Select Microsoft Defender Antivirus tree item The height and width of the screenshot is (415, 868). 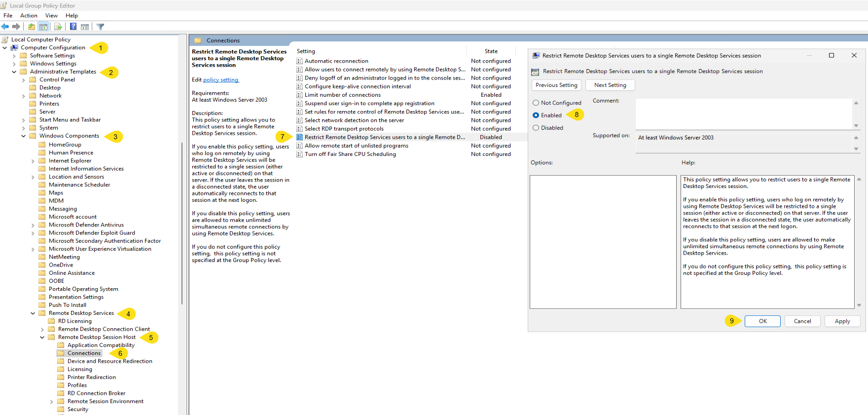86,225
